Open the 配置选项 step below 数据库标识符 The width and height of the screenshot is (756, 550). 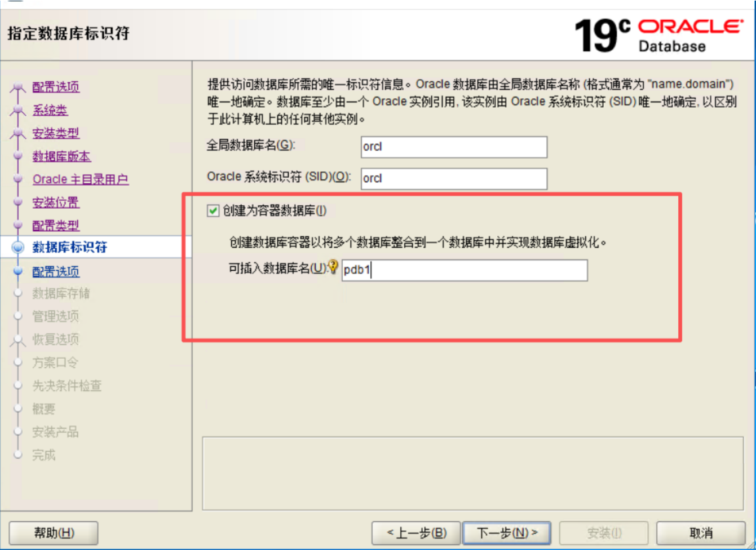tap(56, 272)
